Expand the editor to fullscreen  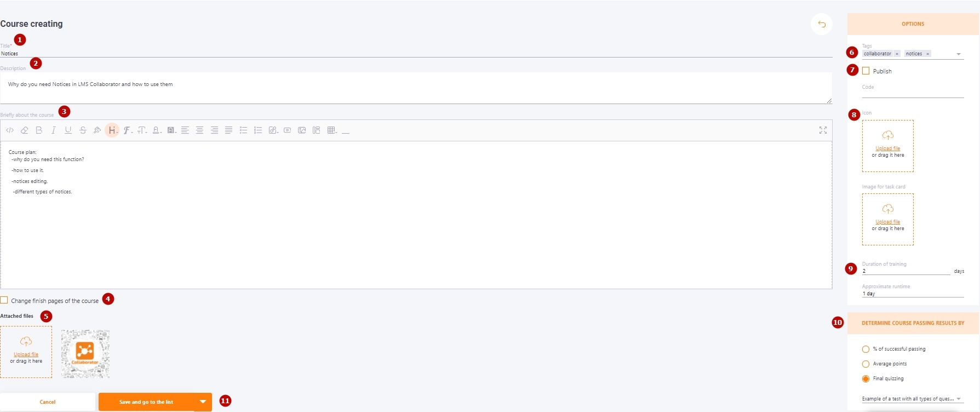[823, 130]
